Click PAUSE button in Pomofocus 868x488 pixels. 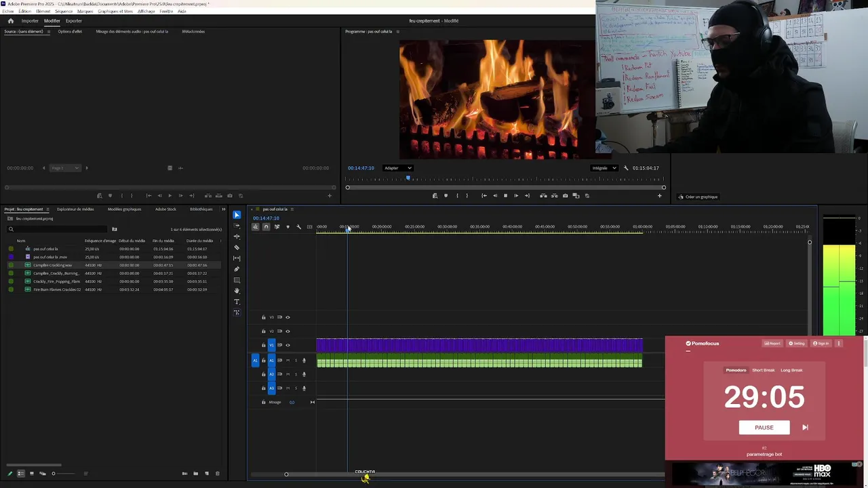[764, 428]
